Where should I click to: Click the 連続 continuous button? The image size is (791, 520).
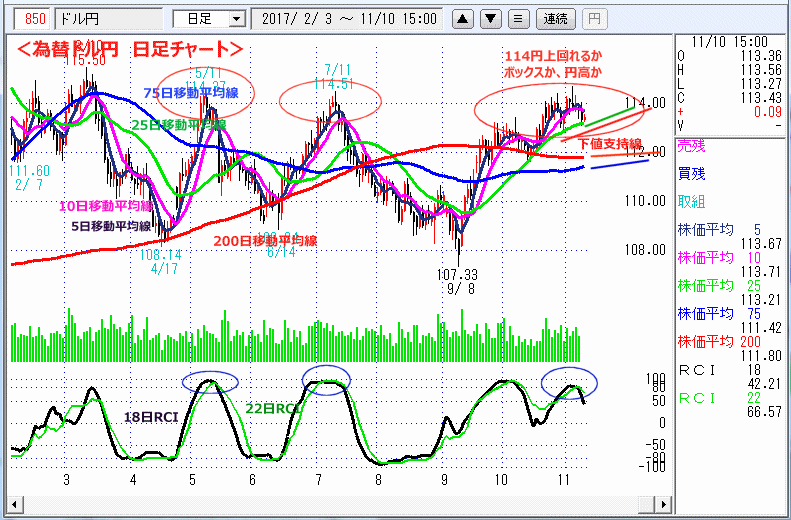point(552,18)
